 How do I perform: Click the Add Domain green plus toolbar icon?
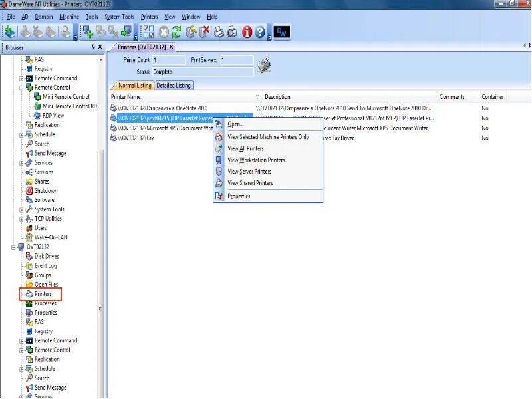(10, 31)
